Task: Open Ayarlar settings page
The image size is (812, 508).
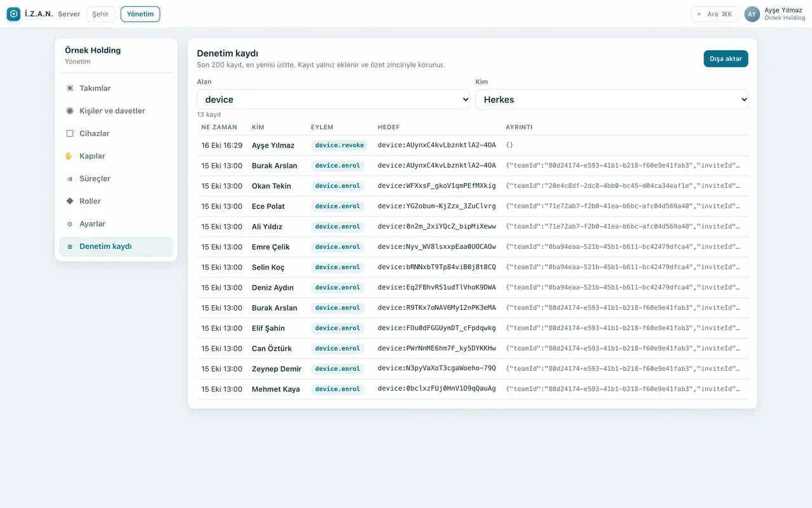Action: tap(116, 224)
